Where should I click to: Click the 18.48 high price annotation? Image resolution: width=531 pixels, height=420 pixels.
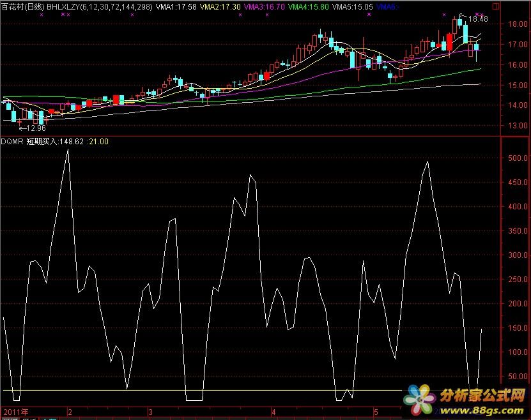tap(478, 19)
